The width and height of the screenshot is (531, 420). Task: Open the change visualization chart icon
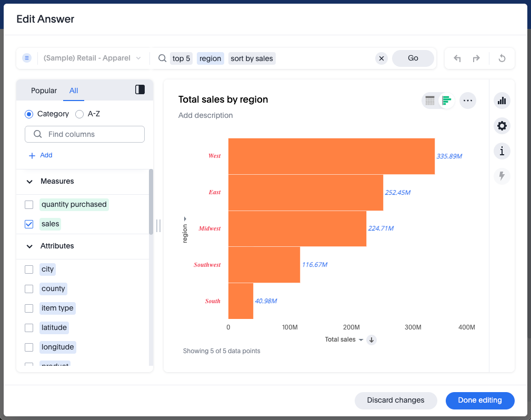click(x=502, y=101)
